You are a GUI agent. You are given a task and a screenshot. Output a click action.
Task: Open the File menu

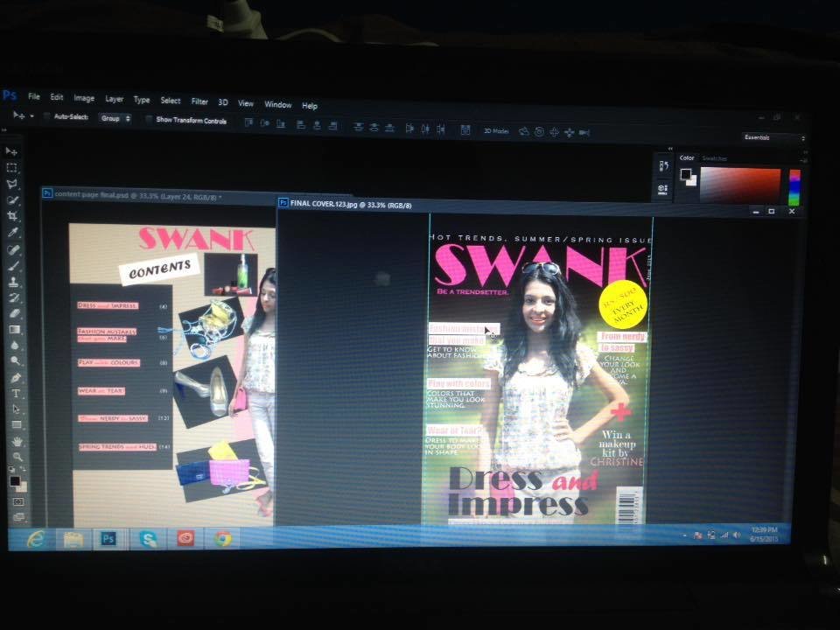(x=34, y=96)
